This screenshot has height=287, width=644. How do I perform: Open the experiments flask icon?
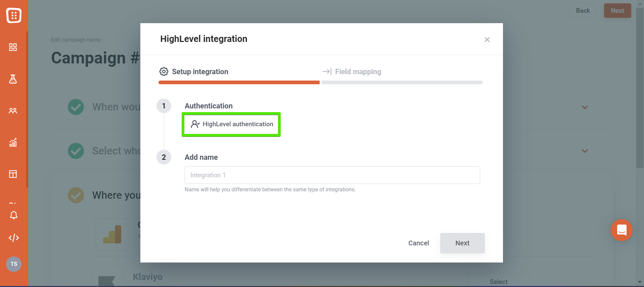(13, 79)
